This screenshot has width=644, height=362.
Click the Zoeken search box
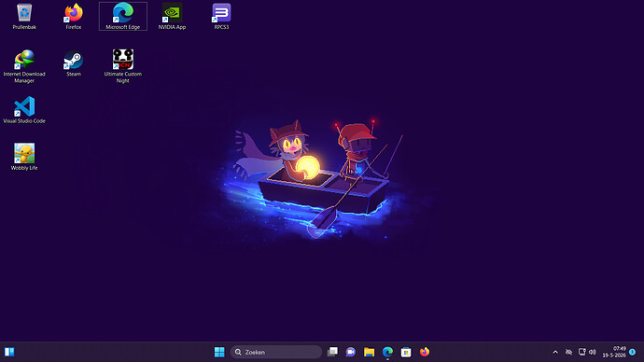(x=276, y=352)
